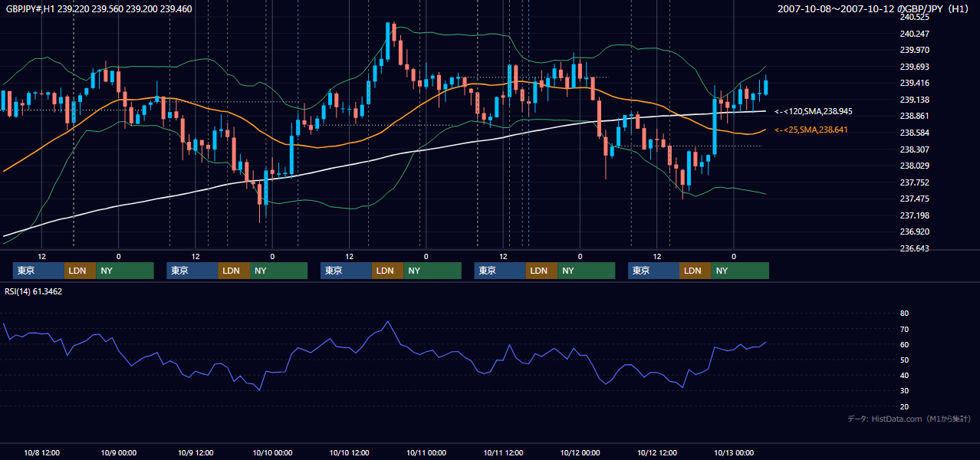The image size is (980, 460).
Task: Click the 238.029 price axis value
Action: point(914,166)
